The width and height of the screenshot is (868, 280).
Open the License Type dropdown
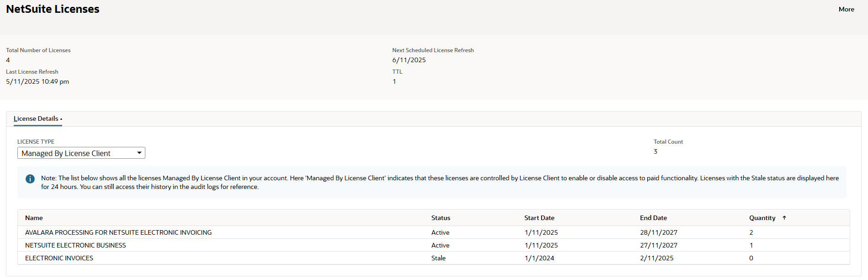(x=81, y=153)
